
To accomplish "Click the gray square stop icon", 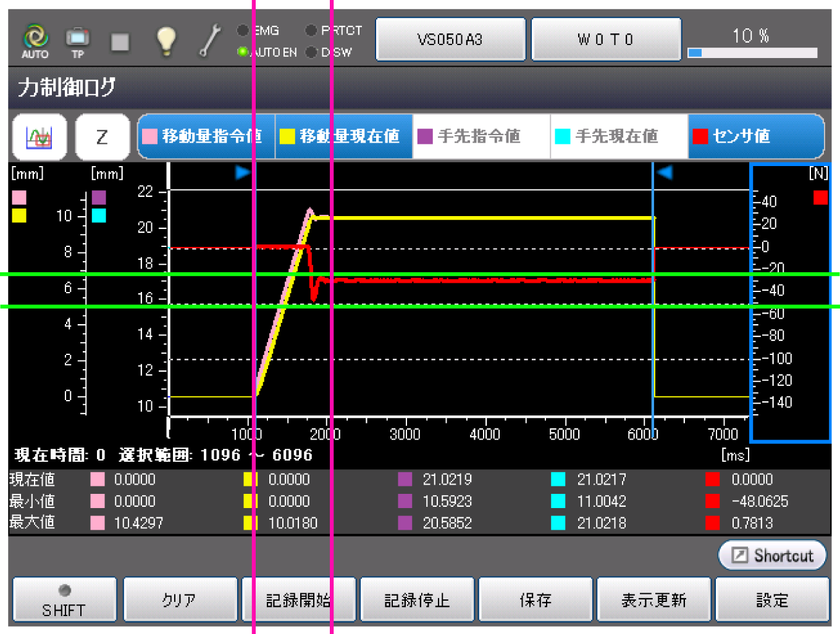I will coord(120,42).
